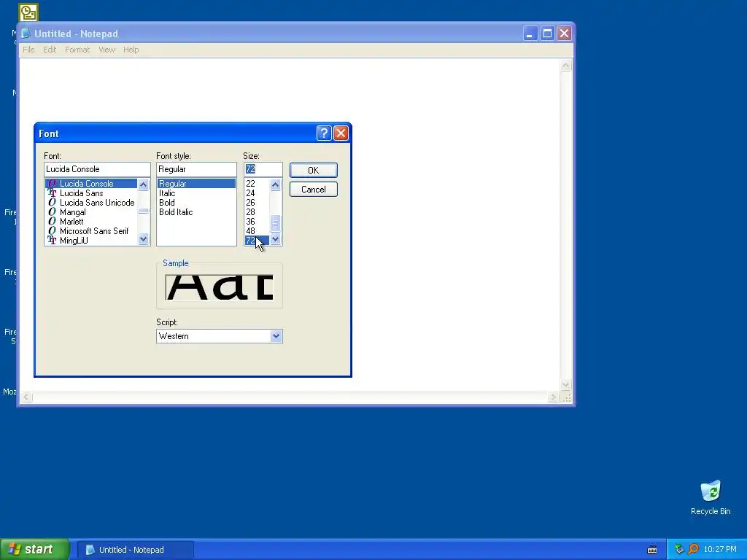Click the size list scrollbar thumb
This screenshot has height=560, width=747.
coord(275,223)
